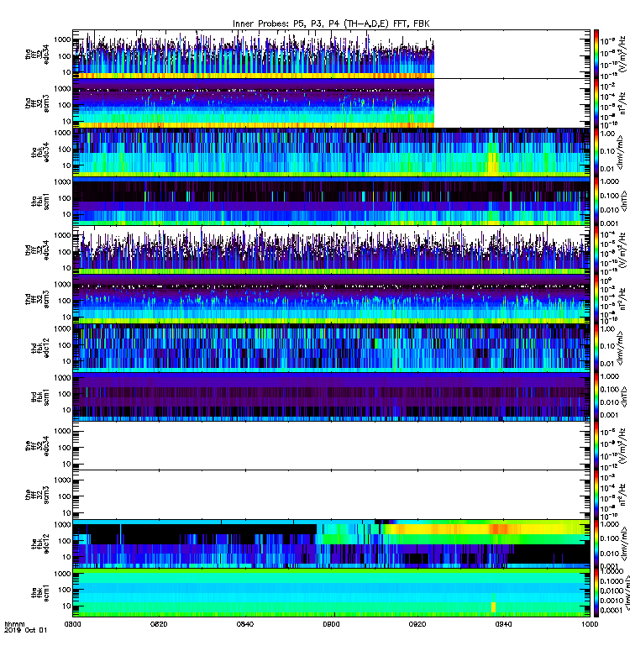630x672 pixels.
Task: Select the 'the fff 32 scm3' panel label
Action: [x=37, y=495]
